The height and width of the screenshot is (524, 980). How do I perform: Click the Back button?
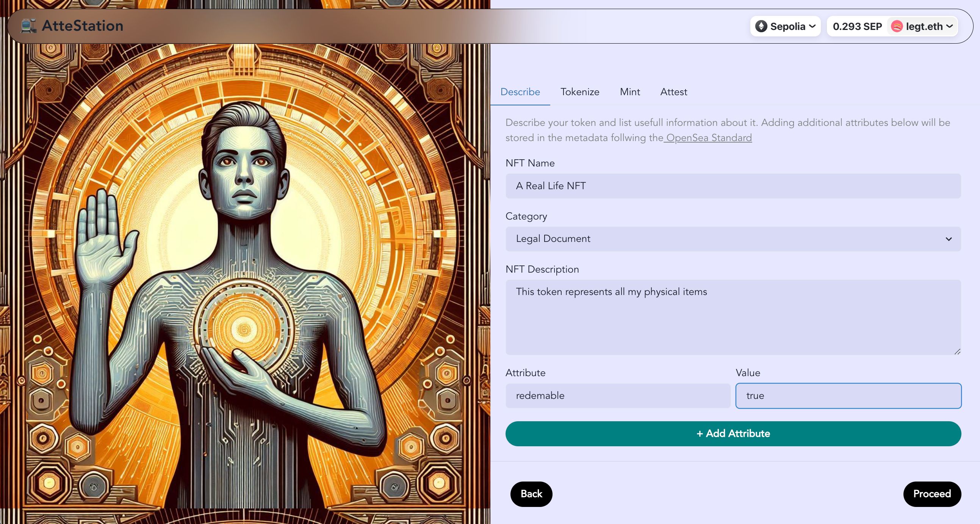[x=531, y=494]
